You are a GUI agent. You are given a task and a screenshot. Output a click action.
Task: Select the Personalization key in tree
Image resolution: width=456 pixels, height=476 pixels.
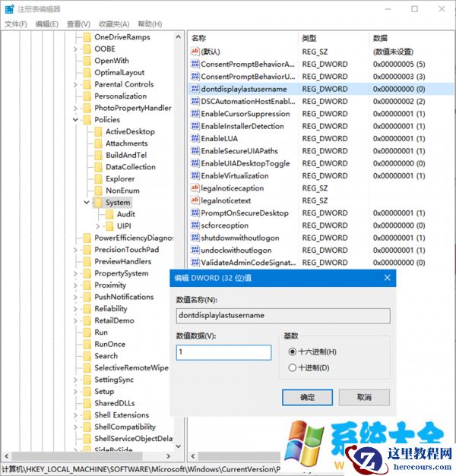[120, 96]
